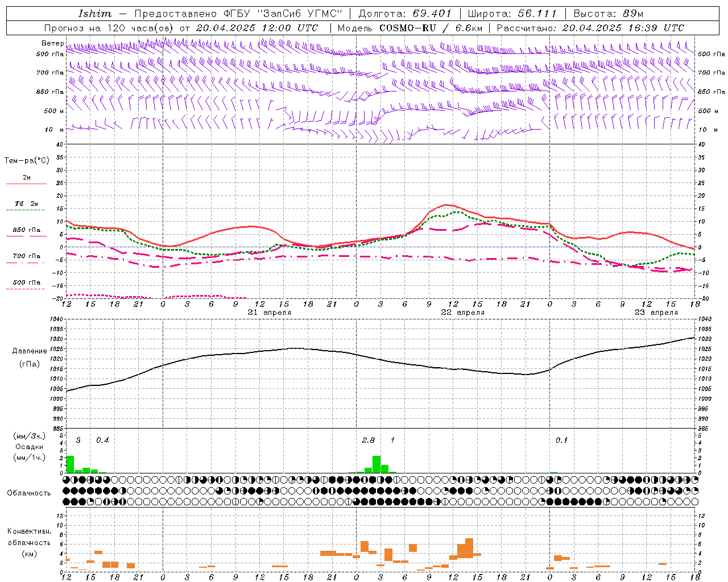Click the "985" value on left pressure axis
The width and height of the screenshot is (728, 582).
pos(57,429)
